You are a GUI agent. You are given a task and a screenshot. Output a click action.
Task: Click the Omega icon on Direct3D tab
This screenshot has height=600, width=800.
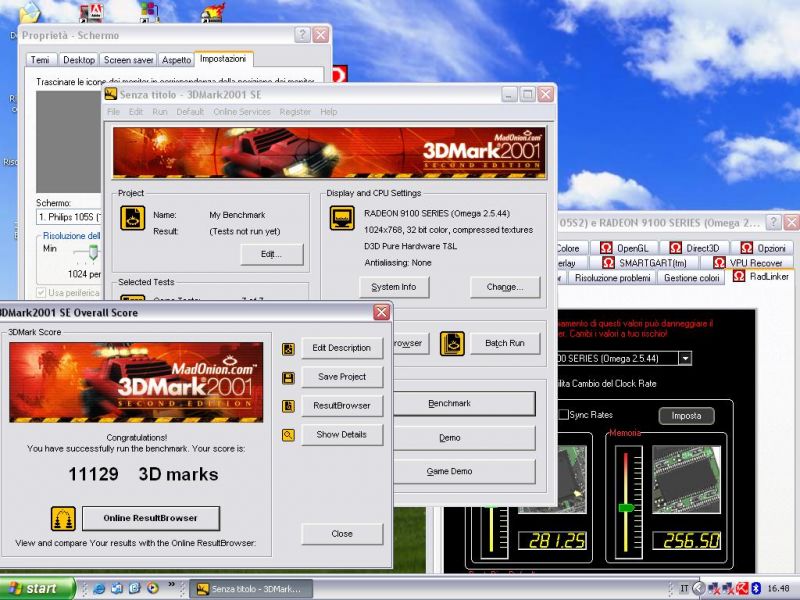point(676,248)
